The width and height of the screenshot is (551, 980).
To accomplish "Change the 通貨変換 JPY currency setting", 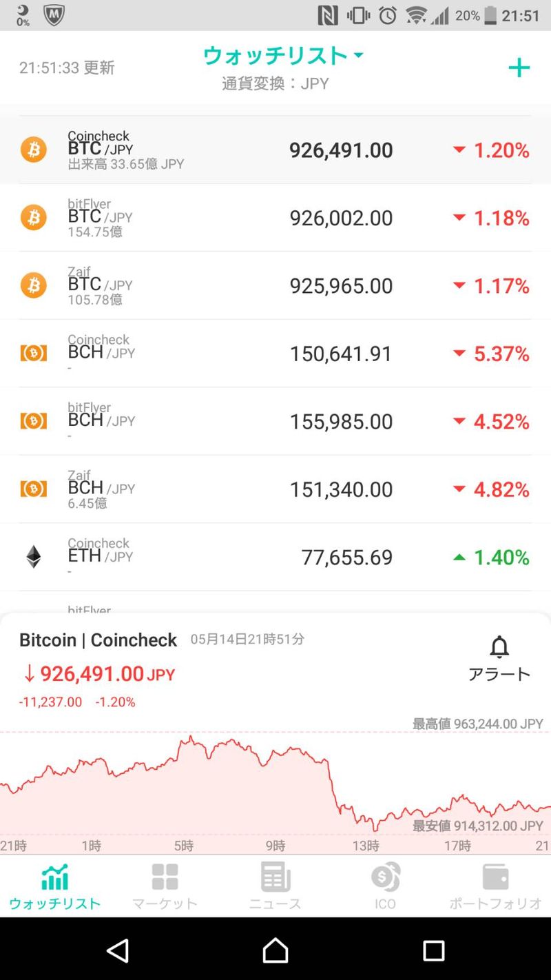I will click(275, 84).
